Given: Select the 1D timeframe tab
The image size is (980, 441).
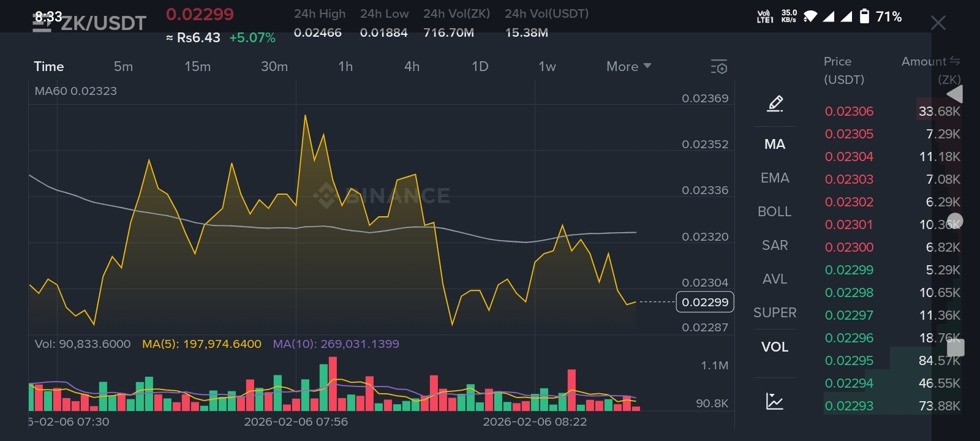Looking at the screenshot, I should [480, 66].
